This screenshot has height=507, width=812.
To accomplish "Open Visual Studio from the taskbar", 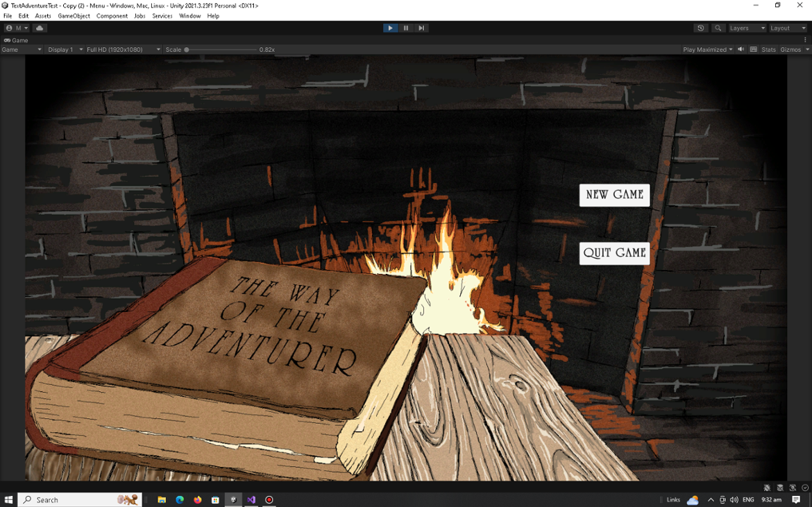I will [251, 499].
